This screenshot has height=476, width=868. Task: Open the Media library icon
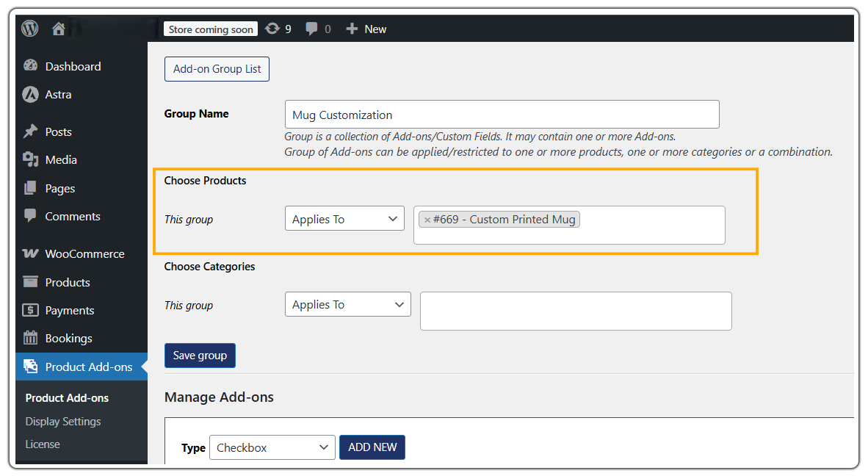(x=31, y=159)
